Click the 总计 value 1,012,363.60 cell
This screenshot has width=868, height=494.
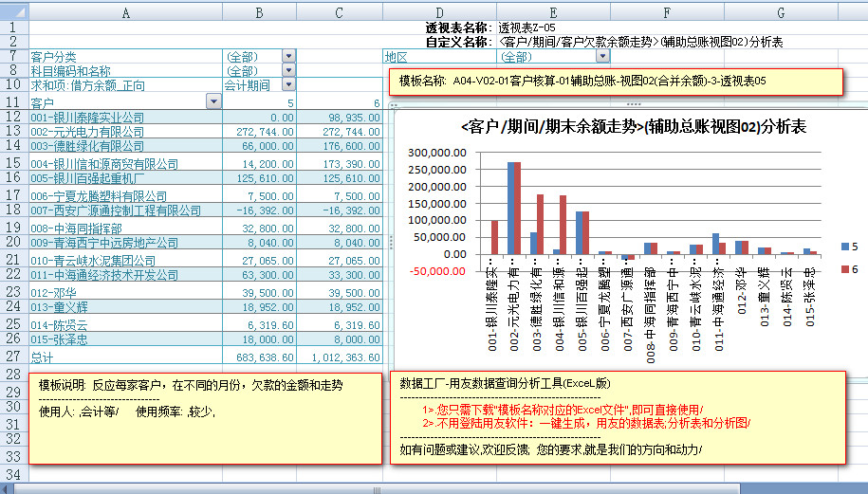(x=342, y=357)
